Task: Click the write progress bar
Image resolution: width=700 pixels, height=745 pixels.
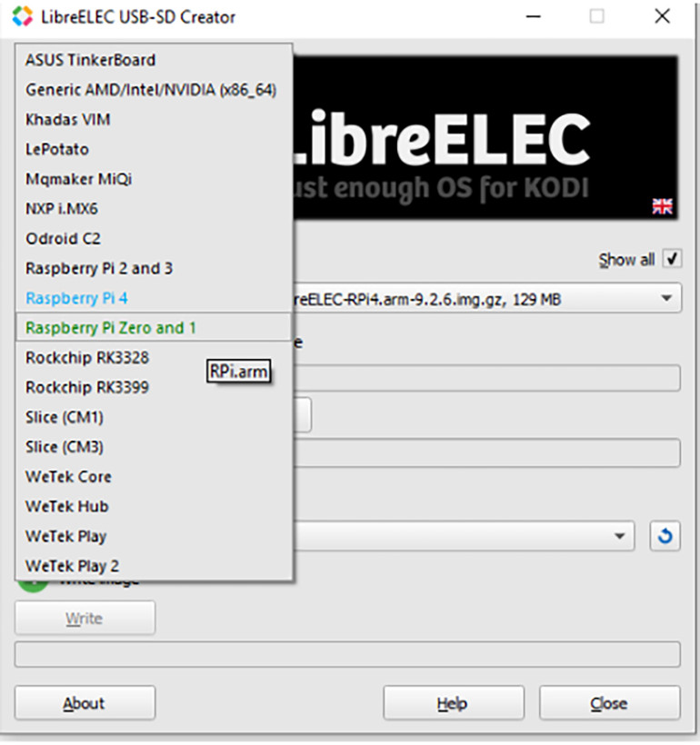Action: pyautogui.click(x=347, y=654)
